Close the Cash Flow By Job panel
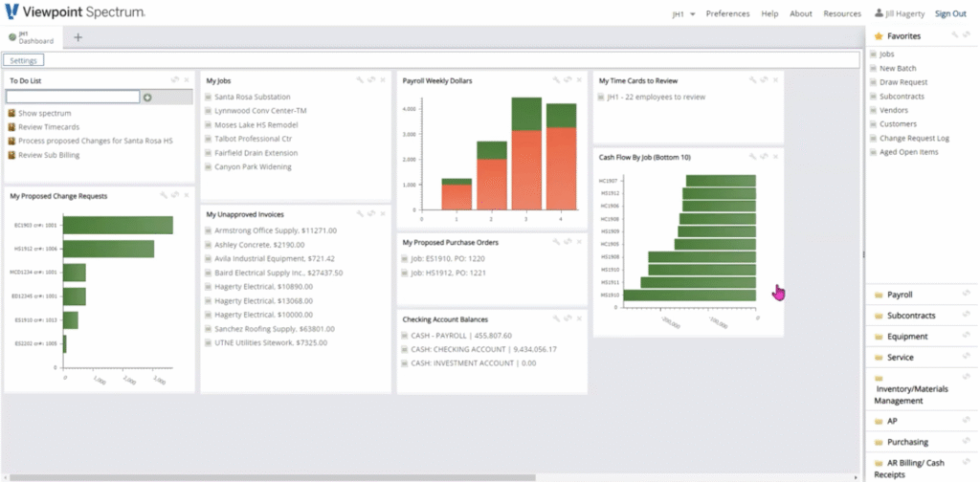 (775, 157)
